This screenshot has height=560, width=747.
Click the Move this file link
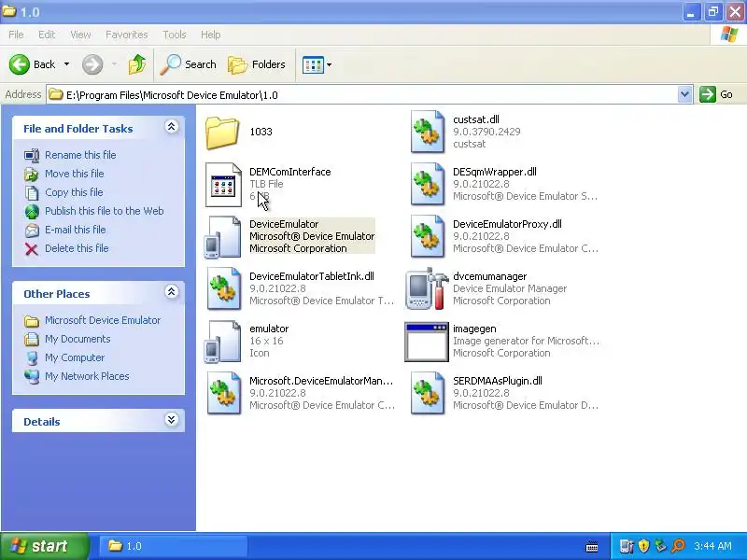point(75,174)
